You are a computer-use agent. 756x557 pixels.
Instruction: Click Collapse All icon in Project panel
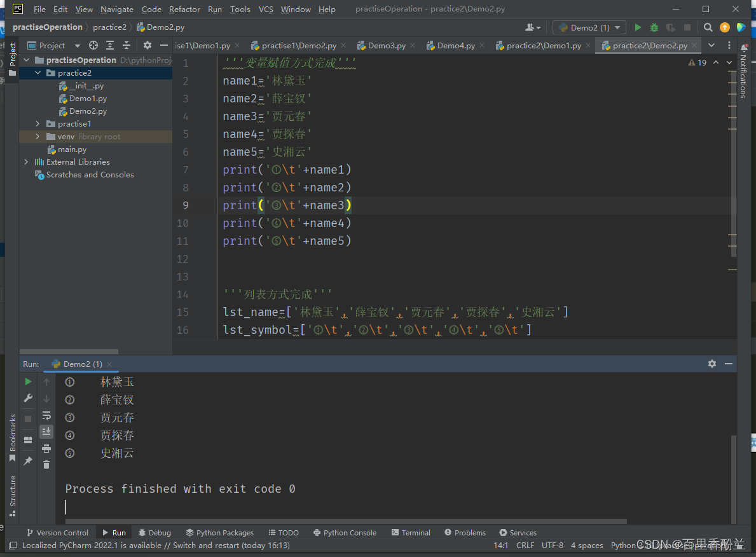[x=127, y=45]
